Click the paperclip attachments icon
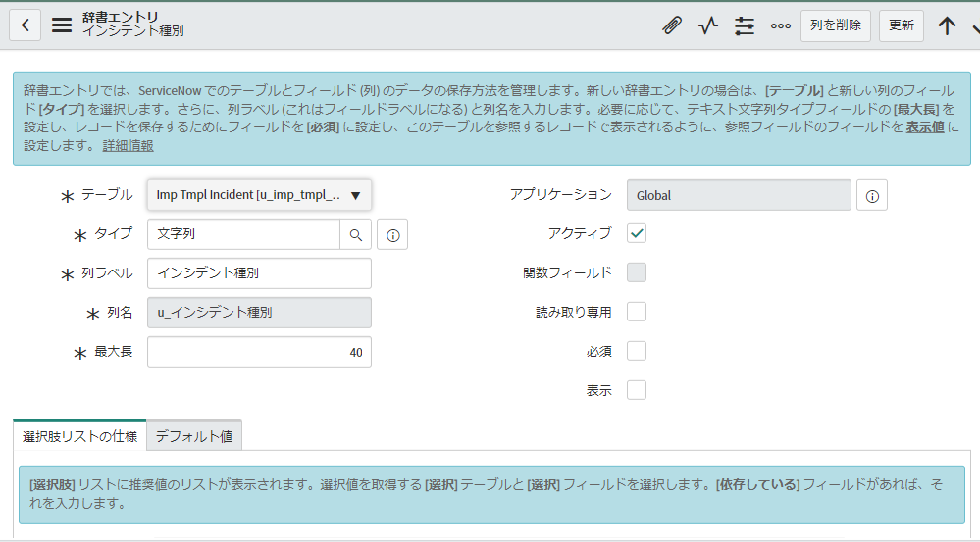980x542 pixels. coord(672,25)
